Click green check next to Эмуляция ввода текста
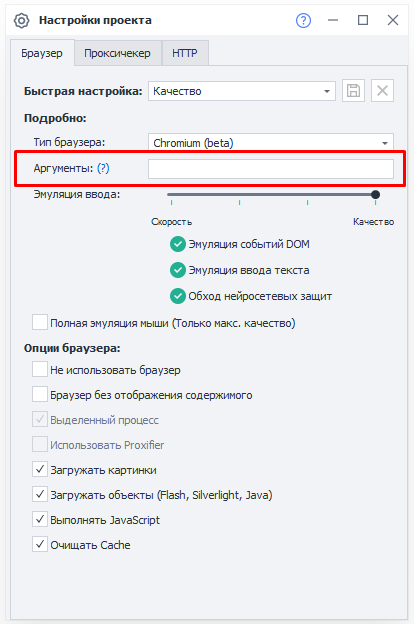This screenshot has height=624, width=414. [178, 270]
